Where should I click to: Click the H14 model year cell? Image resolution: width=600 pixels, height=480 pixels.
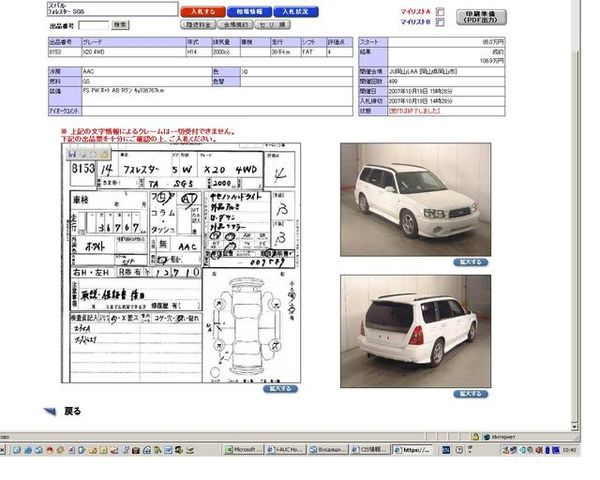(x=199, y=52)
